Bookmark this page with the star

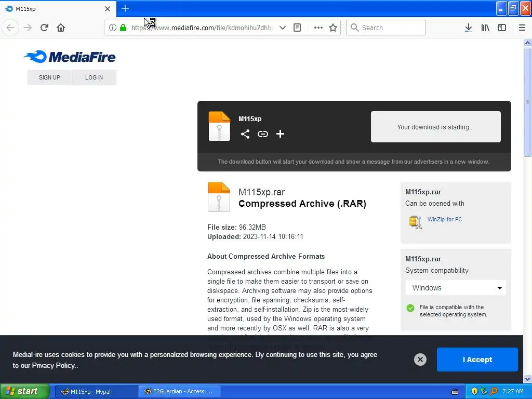pyautogui.click(x=333, y=28)
